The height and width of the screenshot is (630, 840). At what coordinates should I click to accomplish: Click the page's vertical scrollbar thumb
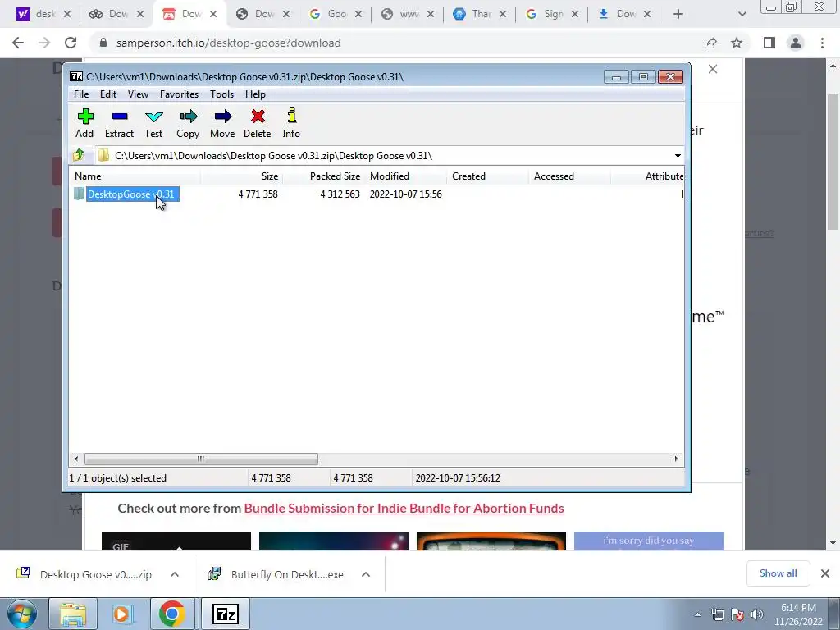[833, 162]
